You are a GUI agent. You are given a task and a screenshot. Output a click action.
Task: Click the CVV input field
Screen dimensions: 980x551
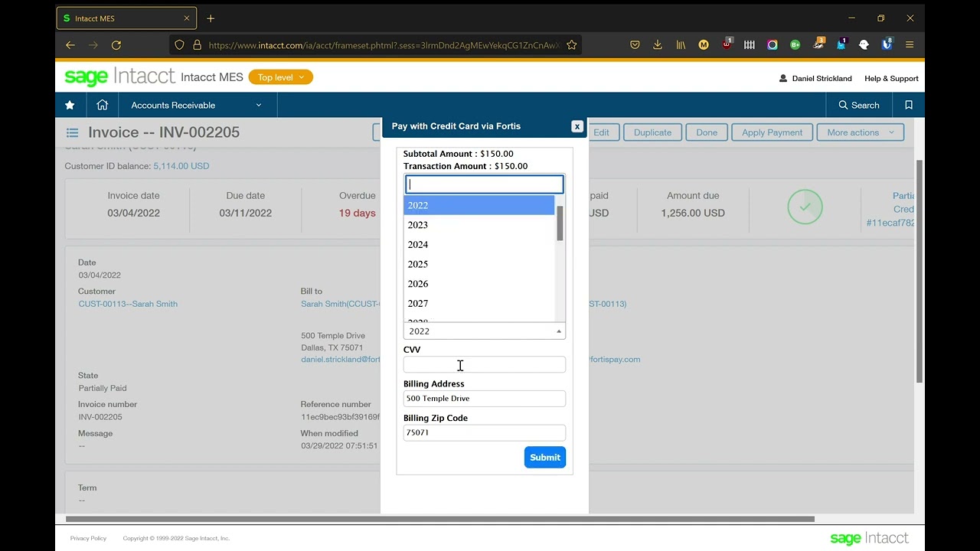[x=485, y=365]
